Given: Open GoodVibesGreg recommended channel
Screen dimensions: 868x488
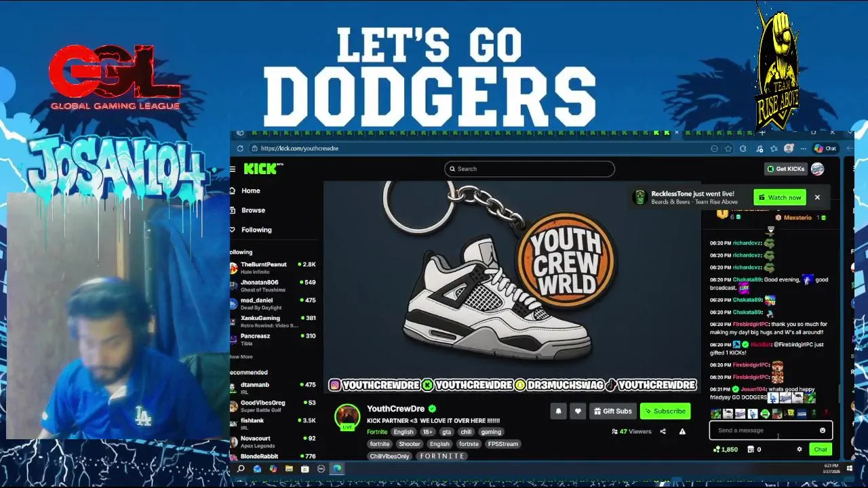Looking at the screenshot, I should (x=273, y=406).
